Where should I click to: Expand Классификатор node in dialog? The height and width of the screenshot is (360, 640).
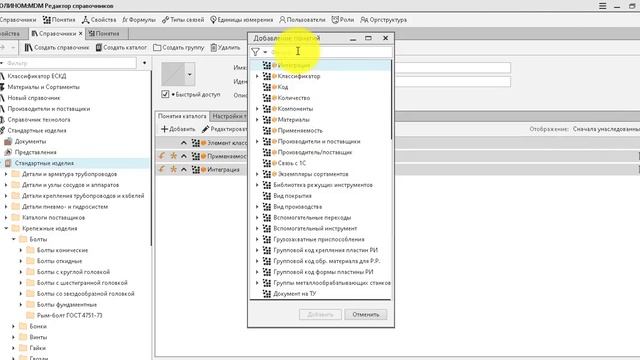(x=257, y=76)
